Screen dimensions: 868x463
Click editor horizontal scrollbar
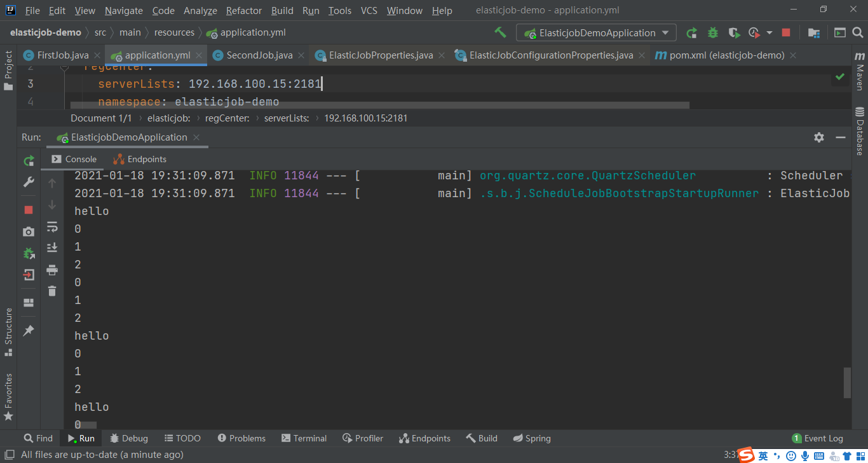point(380,105)
